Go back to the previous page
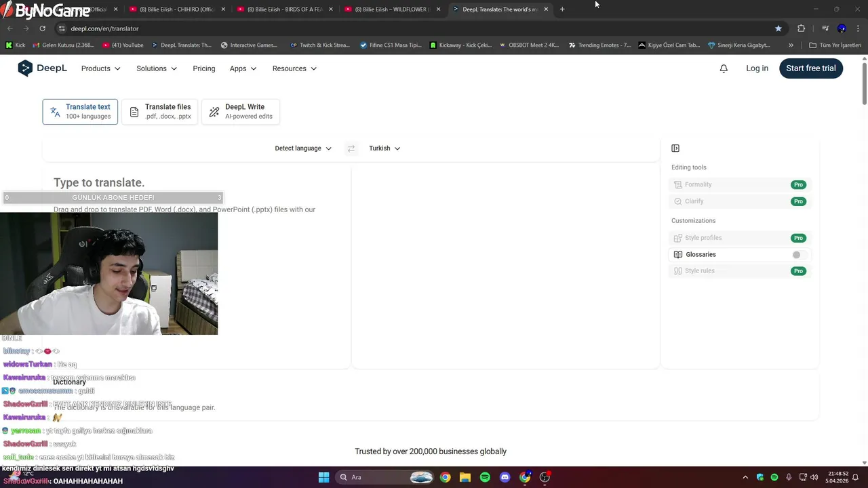The width and height of the screenshot is (868, 488). [10, 28]
